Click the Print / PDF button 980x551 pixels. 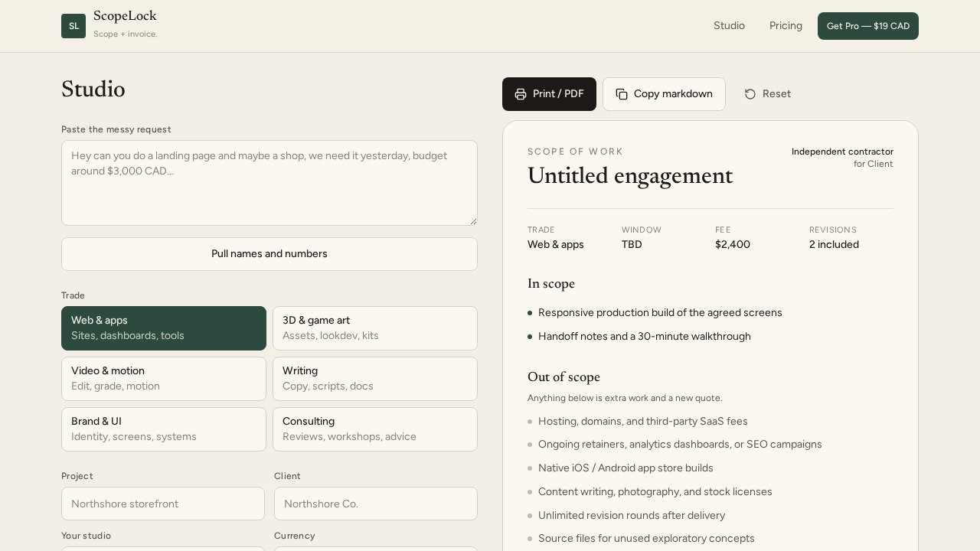click(x=549, y=94)
